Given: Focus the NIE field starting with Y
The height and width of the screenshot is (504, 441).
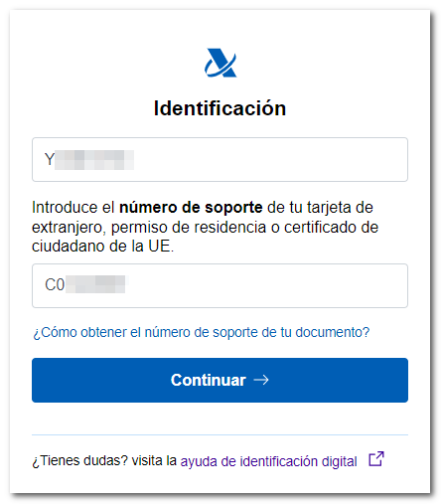Looking at the screenshot, I should point(220,159).
